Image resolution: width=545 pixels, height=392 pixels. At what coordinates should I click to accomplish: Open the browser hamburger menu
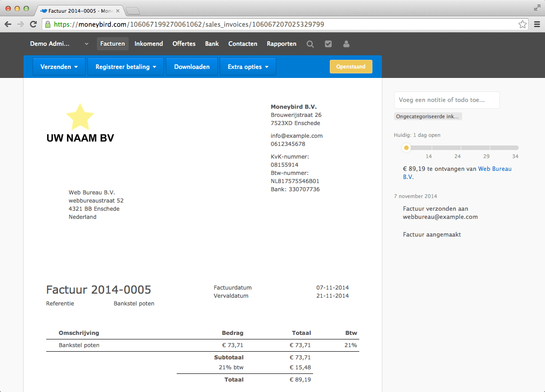click(536, 24)
